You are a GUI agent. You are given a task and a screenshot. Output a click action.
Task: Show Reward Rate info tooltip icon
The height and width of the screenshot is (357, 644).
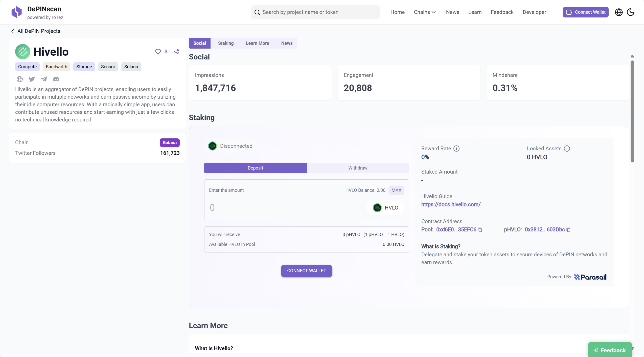[x=456, y=149]
